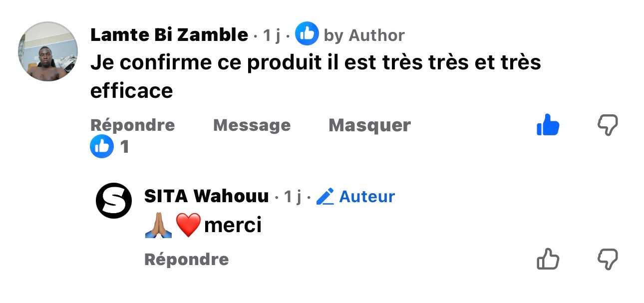
Task: Click the red heart emoji in reply
Action: (188, 225)
